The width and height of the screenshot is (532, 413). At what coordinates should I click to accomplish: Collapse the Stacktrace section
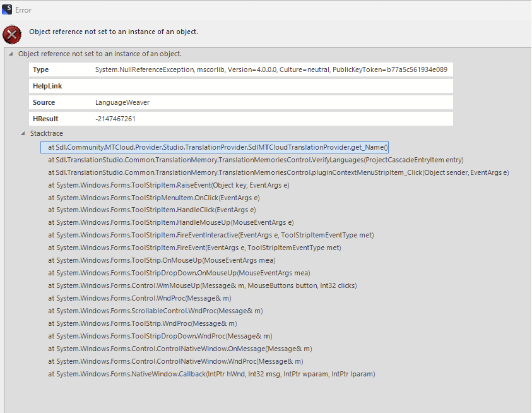pyautogui.click(x=23, y=133)
